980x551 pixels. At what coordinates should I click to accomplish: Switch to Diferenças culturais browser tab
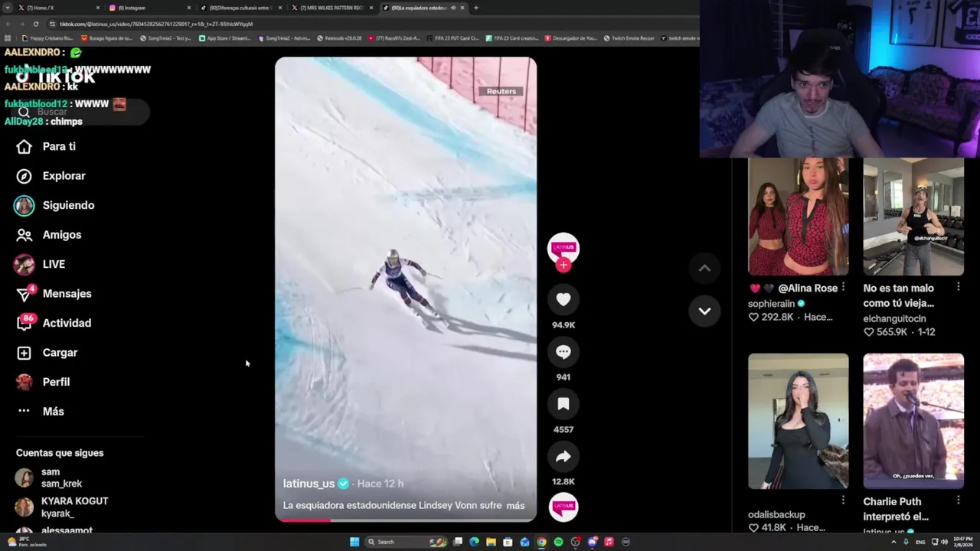click(240, 8)
